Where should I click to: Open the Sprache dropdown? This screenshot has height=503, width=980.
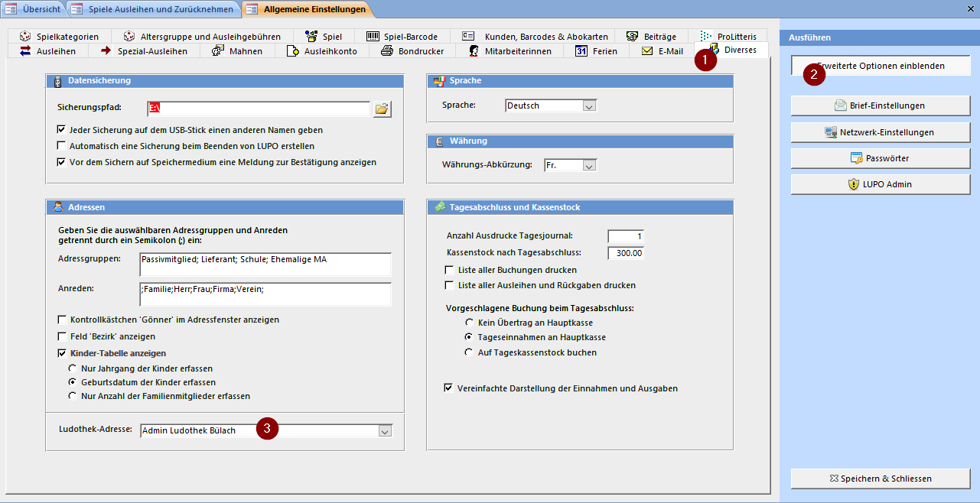coord(589,105)
